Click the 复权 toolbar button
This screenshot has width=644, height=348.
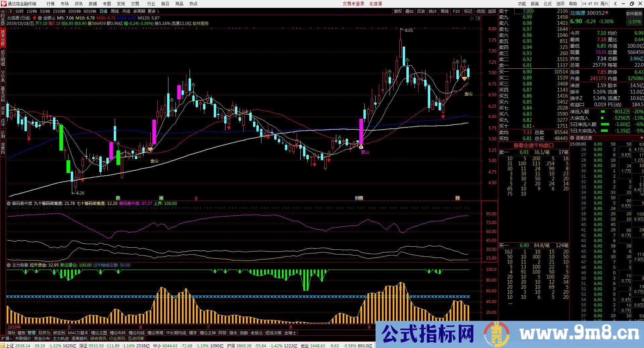[x=398, y=11]
